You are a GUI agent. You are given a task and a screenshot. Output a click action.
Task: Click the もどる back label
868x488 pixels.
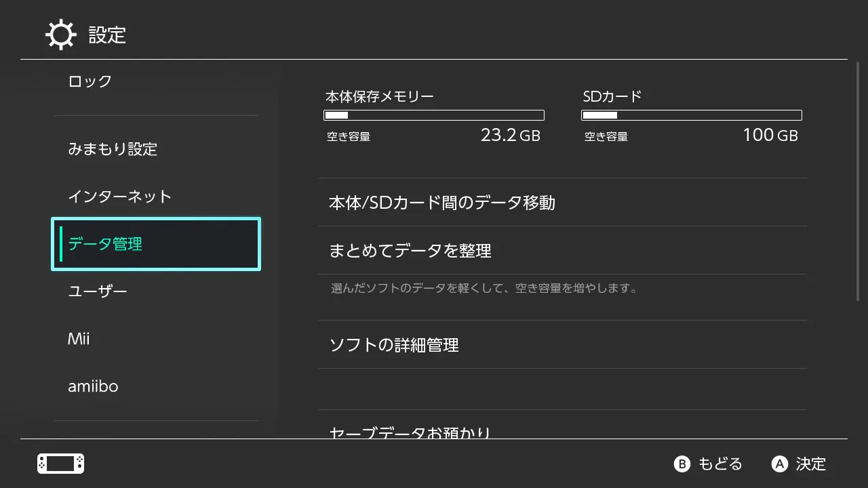tap(719, 464)
